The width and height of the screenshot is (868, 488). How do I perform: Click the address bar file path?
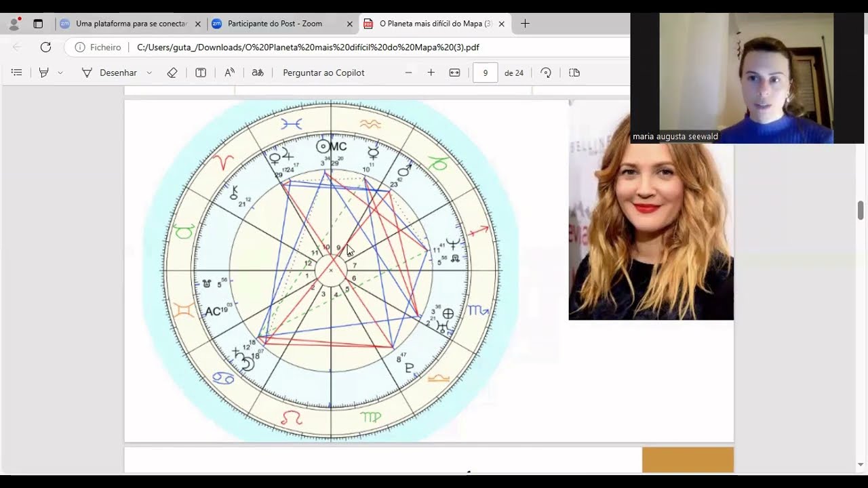[x=309, y=47]
